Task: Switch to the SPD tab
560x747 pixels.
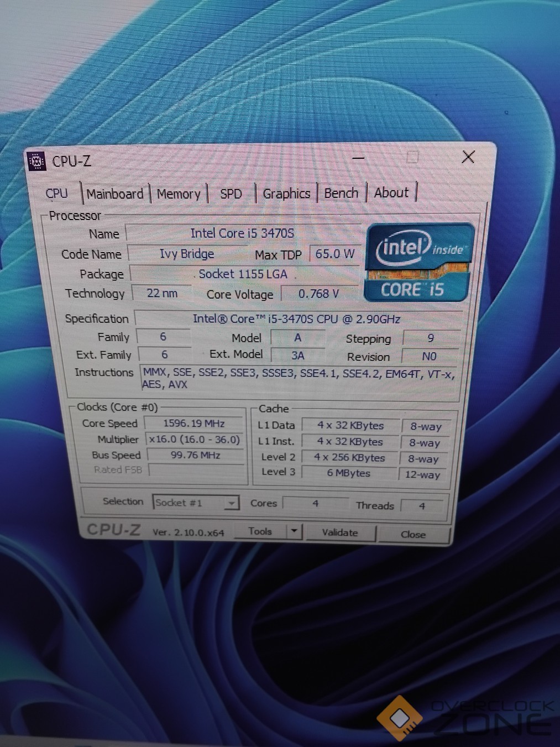Action: click(x=231, y=194)
